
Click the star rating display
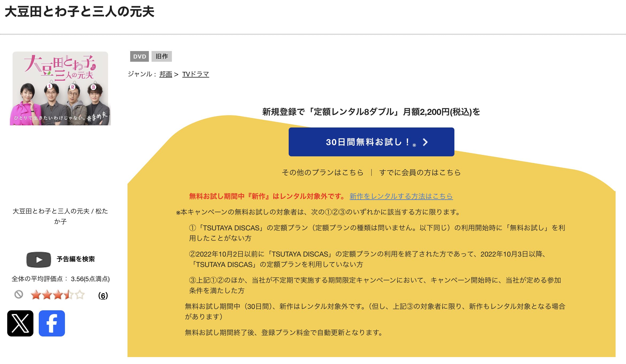tap(57, 295)
